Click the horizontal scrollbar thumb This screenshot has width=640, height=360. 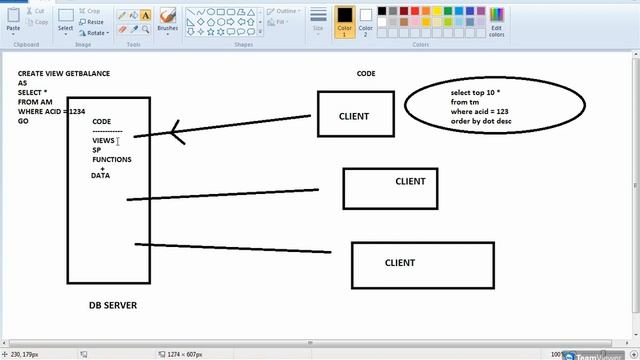pyautogui.click(x=310, y=343)
